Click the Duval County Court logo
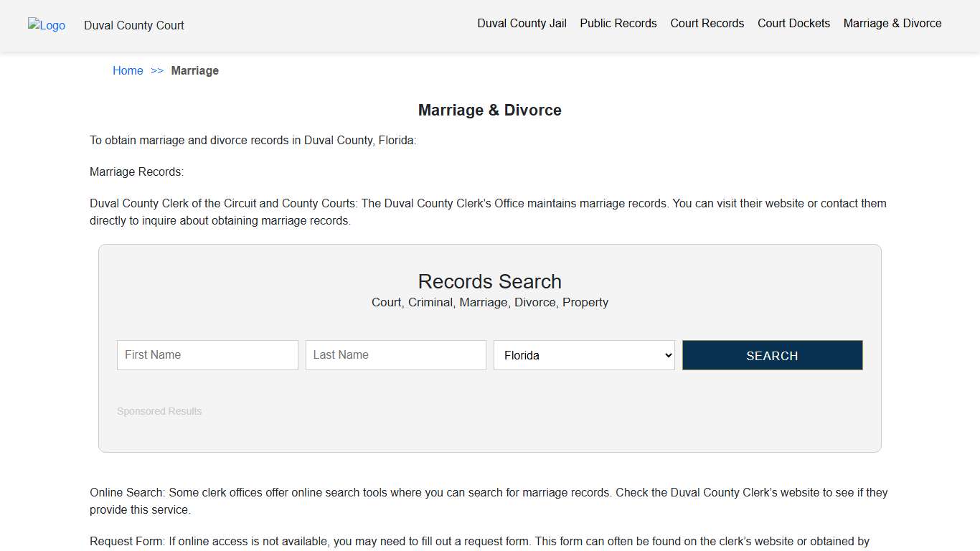 46,26
